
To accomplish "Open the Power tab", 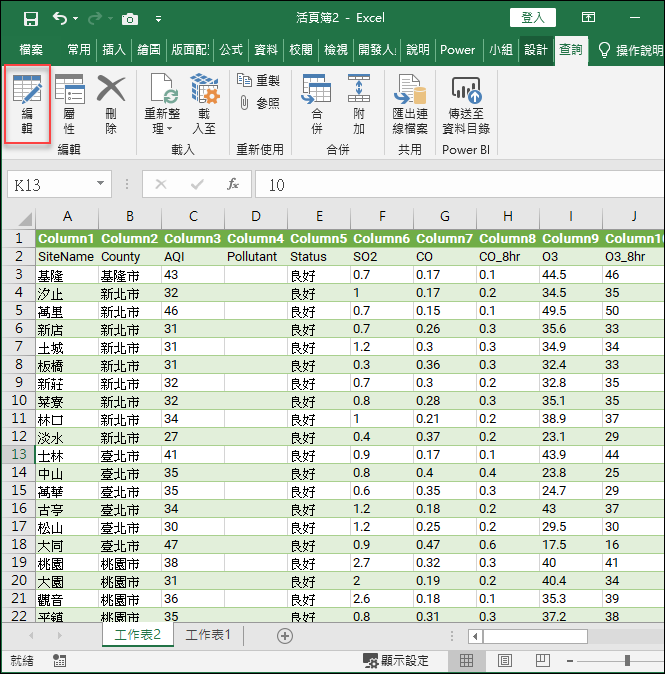I will pyautogui.click(x=457, y=50).
